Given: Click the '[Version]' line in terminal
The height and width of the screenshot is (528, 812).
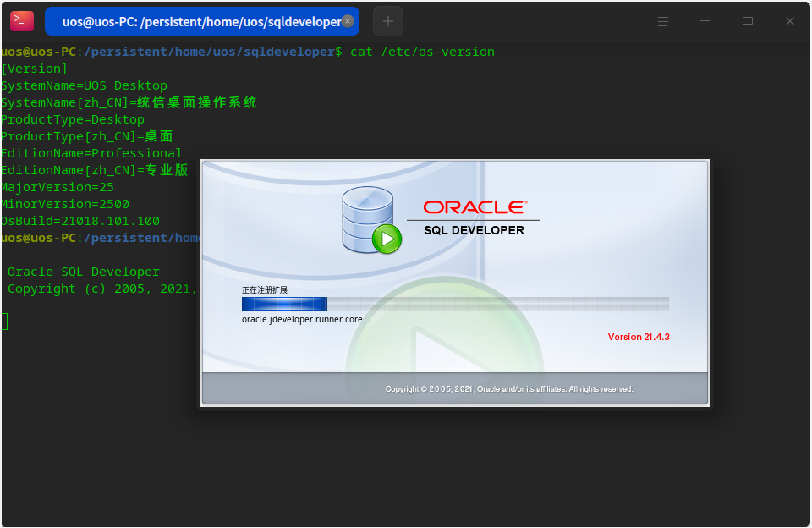Looking at the screenshot, I should [x=34, y=69].
